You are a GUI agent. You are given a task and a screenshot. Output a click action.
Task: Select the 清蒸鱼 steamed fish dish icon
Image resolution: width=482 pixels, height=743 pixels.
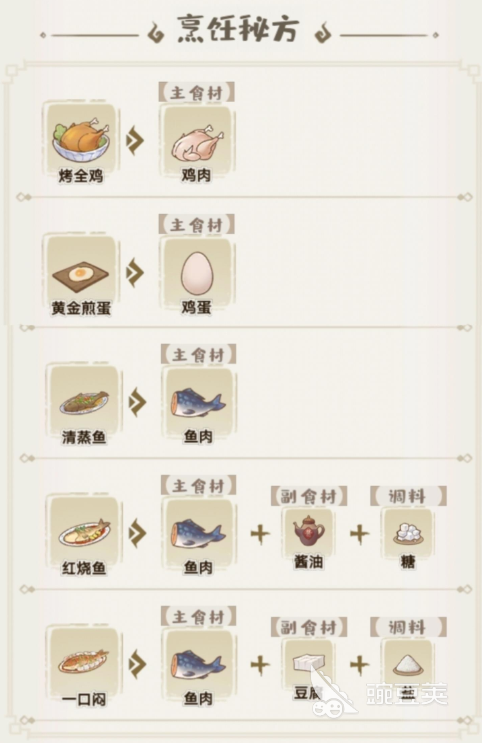[84, 403]
